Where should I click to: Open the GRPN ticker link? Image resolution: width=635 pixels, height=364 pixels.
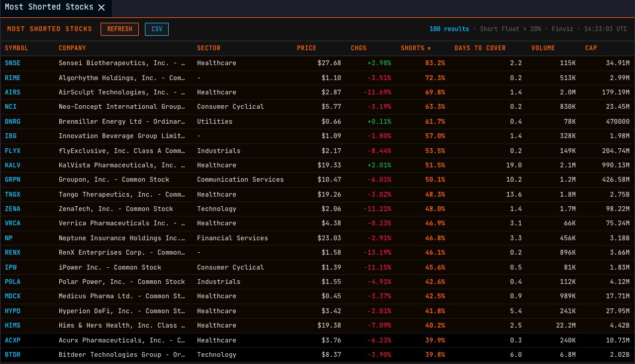(x=13, y=179)
